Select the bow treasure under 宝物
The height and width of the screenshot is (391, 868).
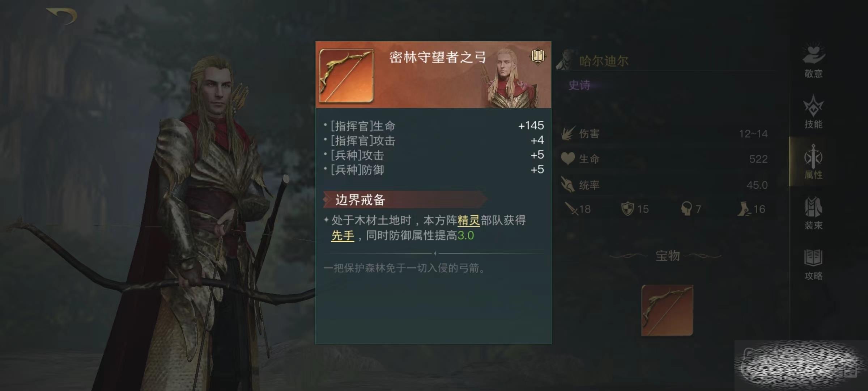pyautogui.click(x=667, y=310)
